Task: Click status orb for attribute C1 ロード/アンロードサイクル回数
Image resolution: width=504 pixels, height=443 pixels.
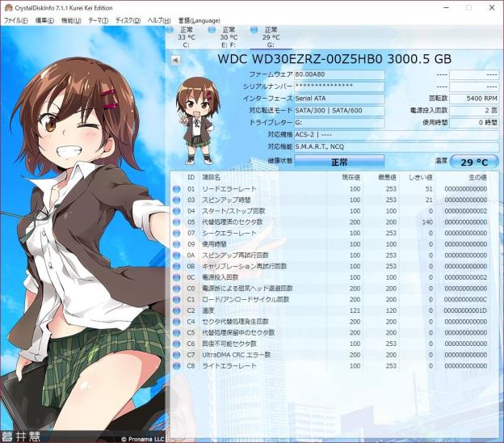Action: coord(176,300)
